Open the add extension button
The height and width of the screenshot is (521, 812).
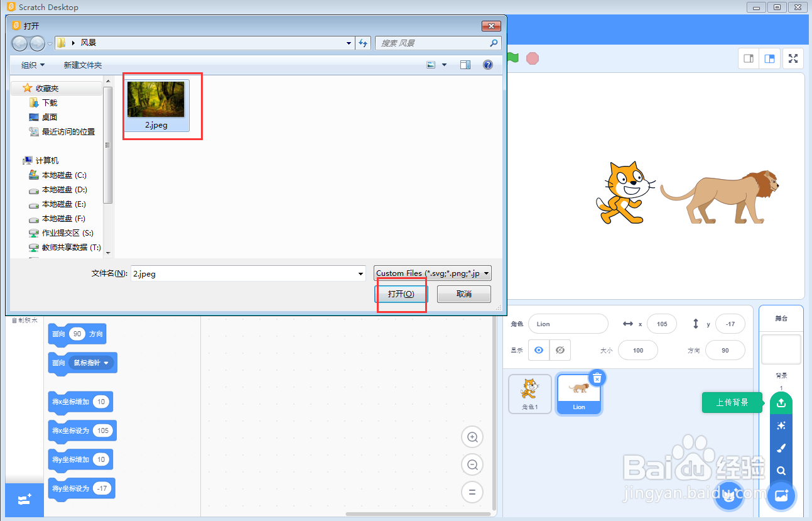point(24,500)
